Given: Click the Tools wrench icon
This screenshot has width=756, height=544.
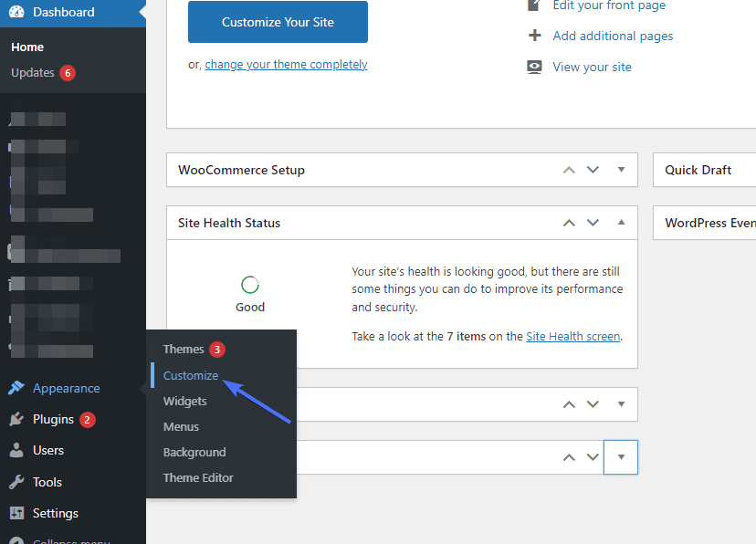Looking at the screenshot, I should pos(16,482).
